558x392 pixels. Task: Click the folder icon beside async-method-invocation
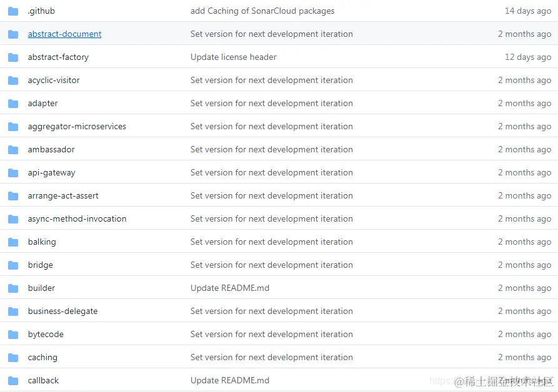click(x=13, y=219)
